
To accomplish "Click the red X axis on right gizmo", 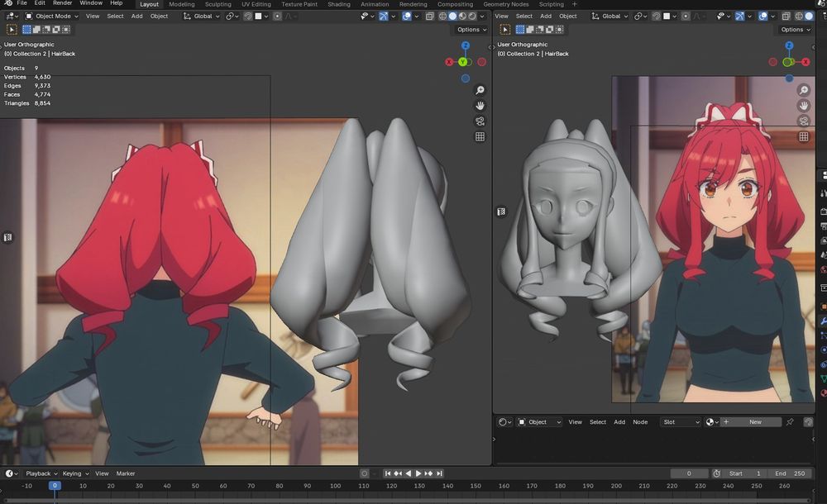I will pos(805,62).
